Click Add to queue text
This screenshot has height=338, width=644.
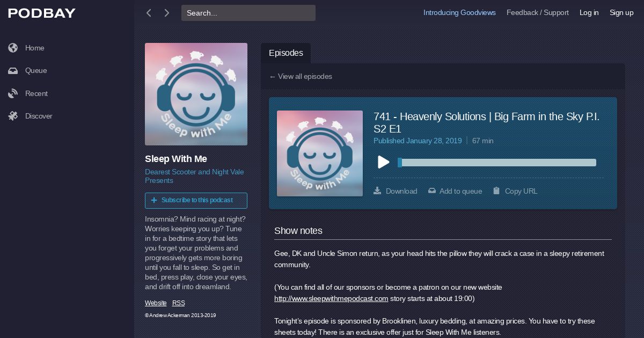click(x=460, y=191)
